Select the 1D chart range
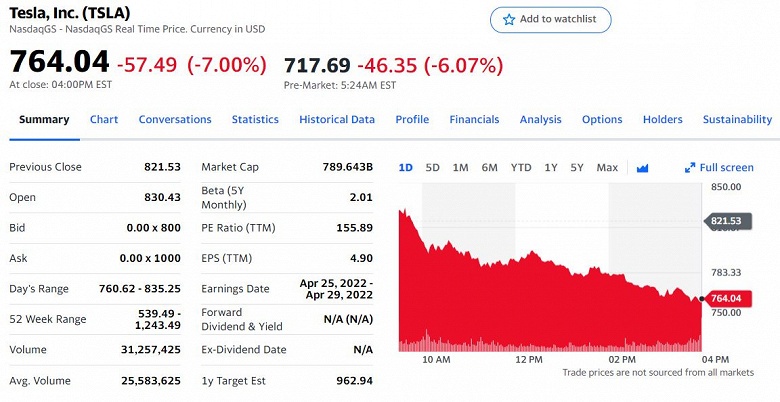The width and height of the screenshot is (780, 402). coord(405,168)
